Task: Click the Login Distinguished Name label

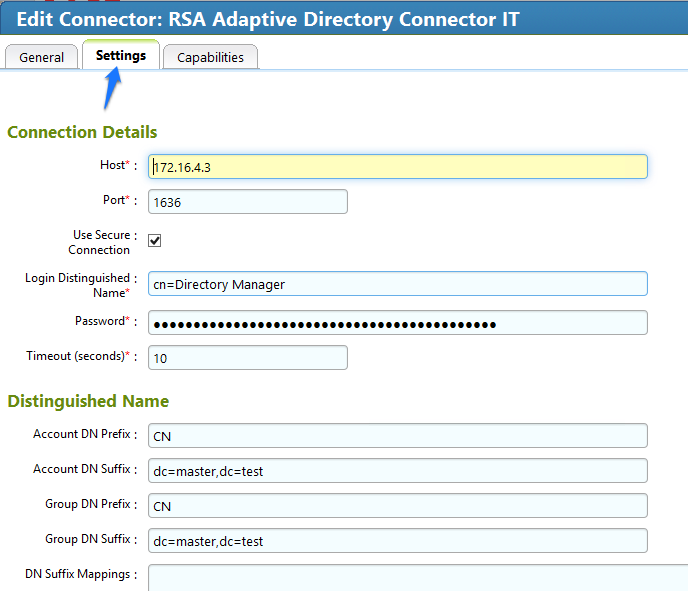Action: tap(78, 285)
